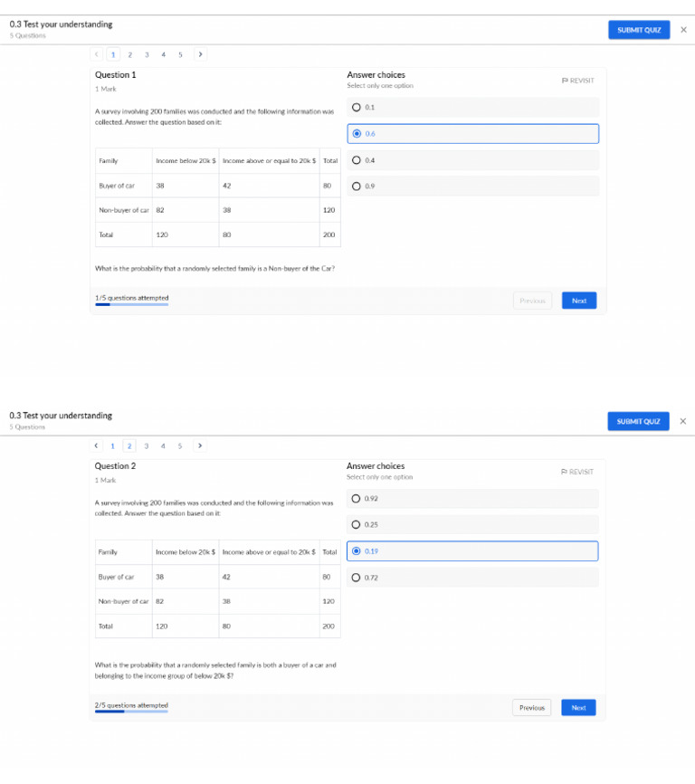Click previous page arrow in top pagination
Image resolution: width=695 pixels, height=784 pixels.
coord(97,54)
